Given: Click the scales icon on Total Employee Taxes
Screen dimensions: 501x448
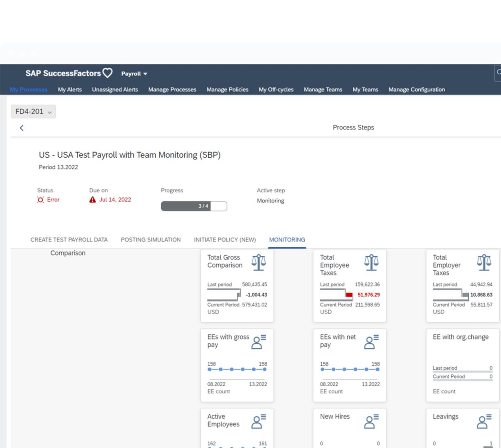Looking at the screenshot, I should [x=371, y=263].
